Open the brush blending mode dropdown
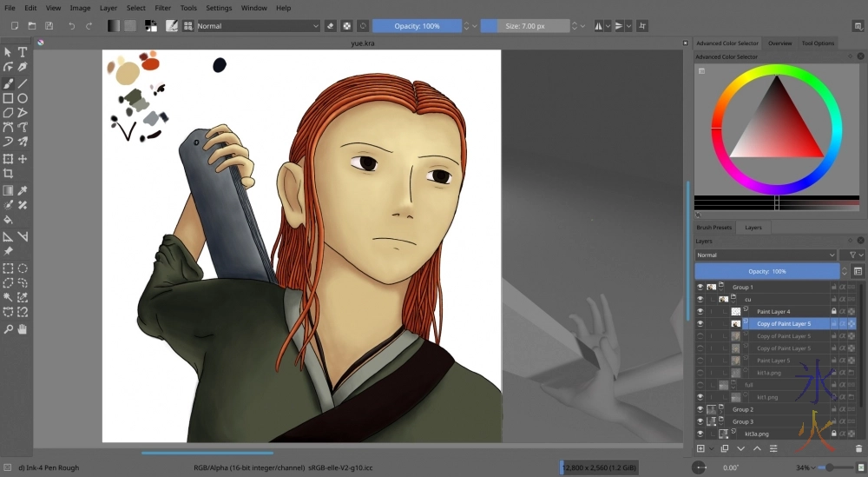This screenshot has width=868, height=477. (259, 26)
